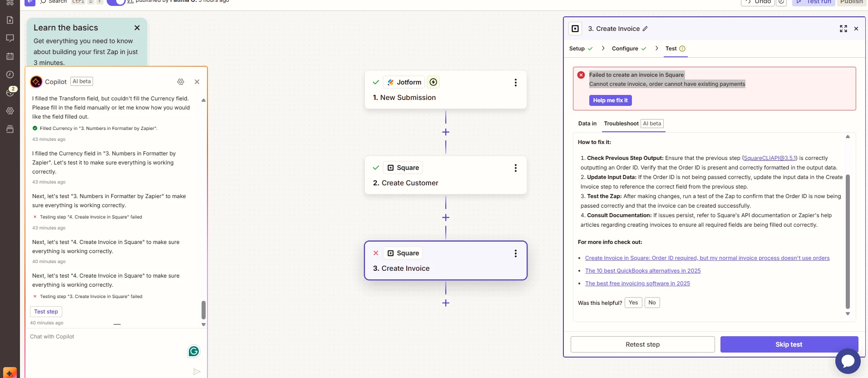Rename step via pencil icon
This screenshot has height=378, width=868.
645,29
